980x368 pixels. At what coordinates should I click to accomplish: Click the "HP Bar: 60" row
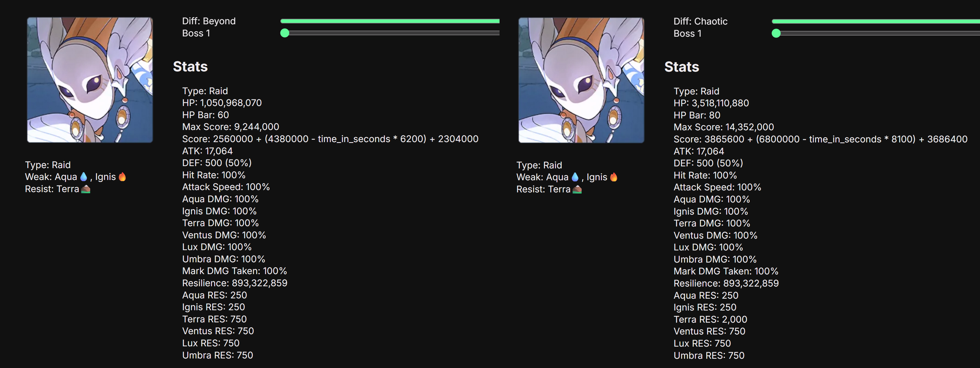(206, 115)
